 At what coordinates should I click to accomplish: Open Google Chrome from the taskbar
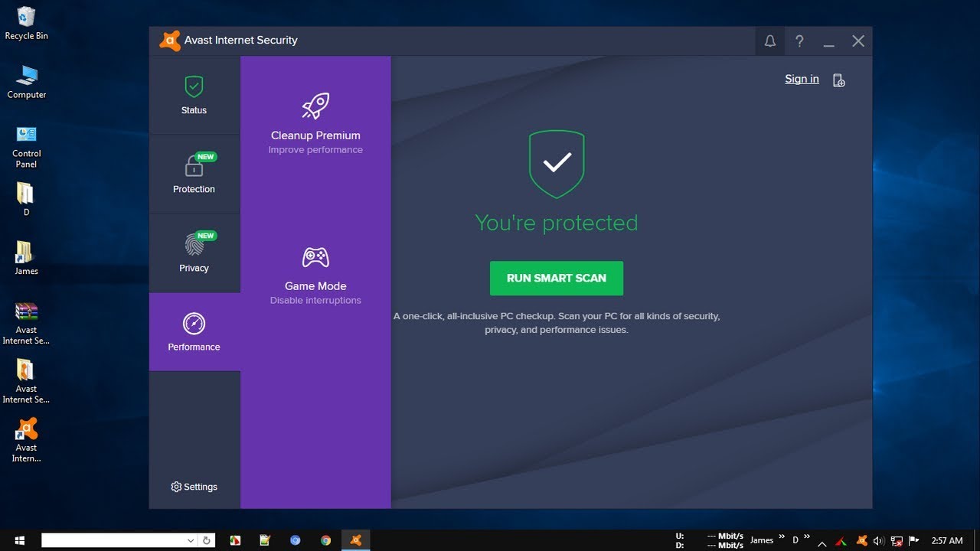pyautogui.click(x=325, y=540)
